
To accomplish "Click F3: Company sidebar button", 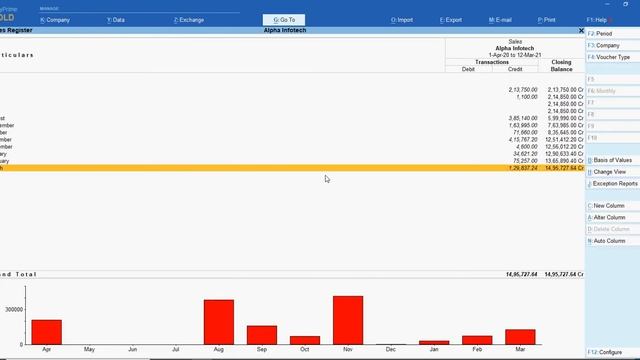I will 613,45.
